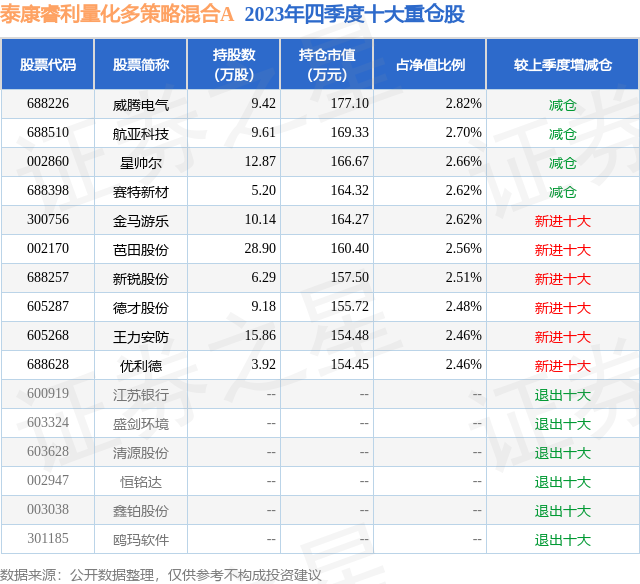Screen dimensions: 640x584
Task: Select stock name 江苏银行
Action: point(141,395)
